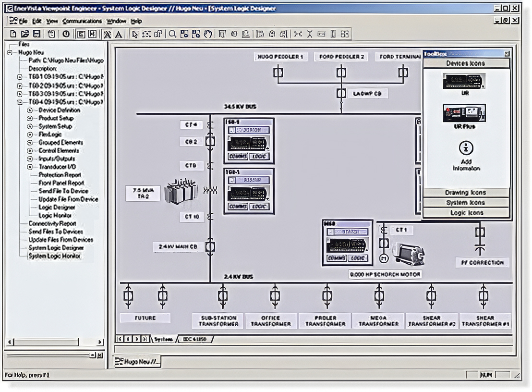Screen dimensions: 532x392
Task: Select the SHEAR TRANSFORMER #1 label
Action: [x=485, y=321]
